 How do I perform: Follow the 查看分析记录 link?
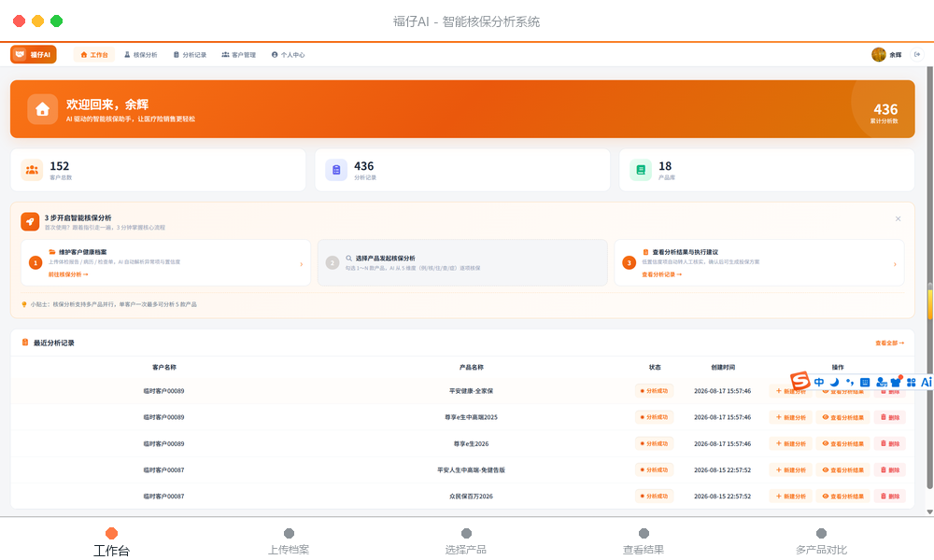click(x=661, y=274)
